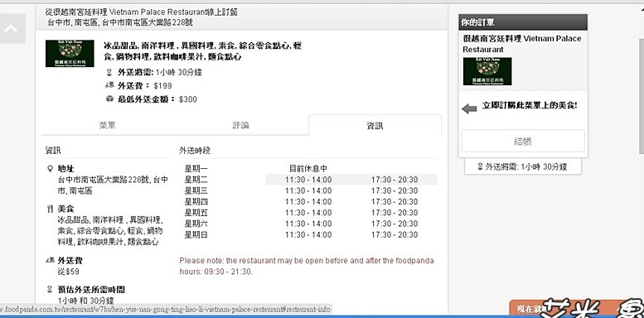644x318 pixels.
Task: Click the address location pin icon
Action: click(50, 169)
